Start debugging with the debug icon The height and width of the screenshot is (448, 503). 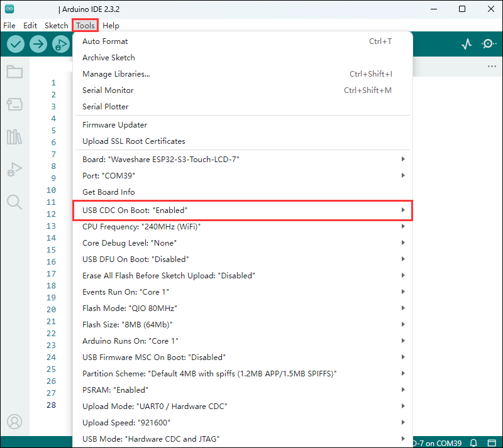[60, 44]
